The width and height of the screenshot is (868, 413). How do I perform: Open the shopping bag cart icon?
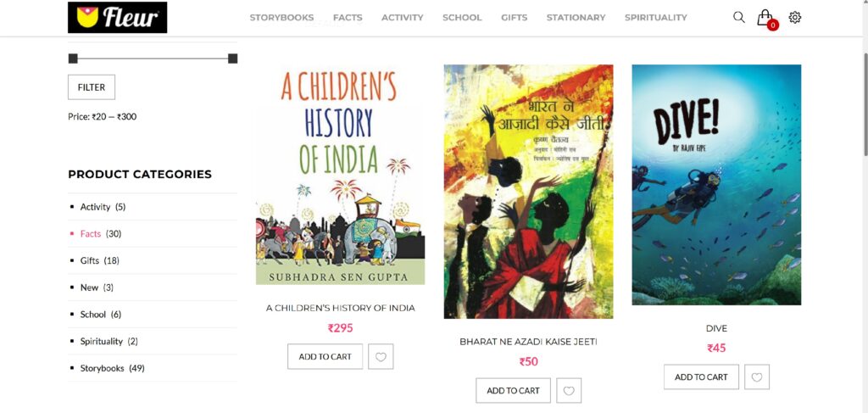tap(765, 17)
